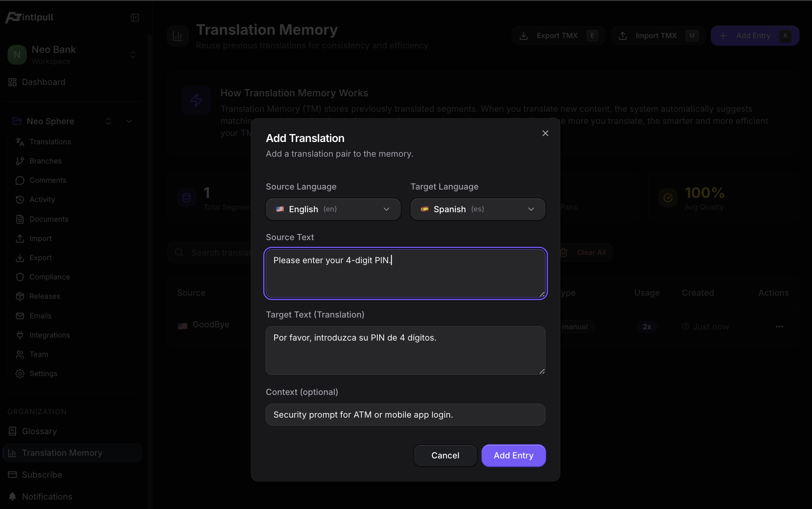Open the Translations sidebar item

tap(50, 142)
